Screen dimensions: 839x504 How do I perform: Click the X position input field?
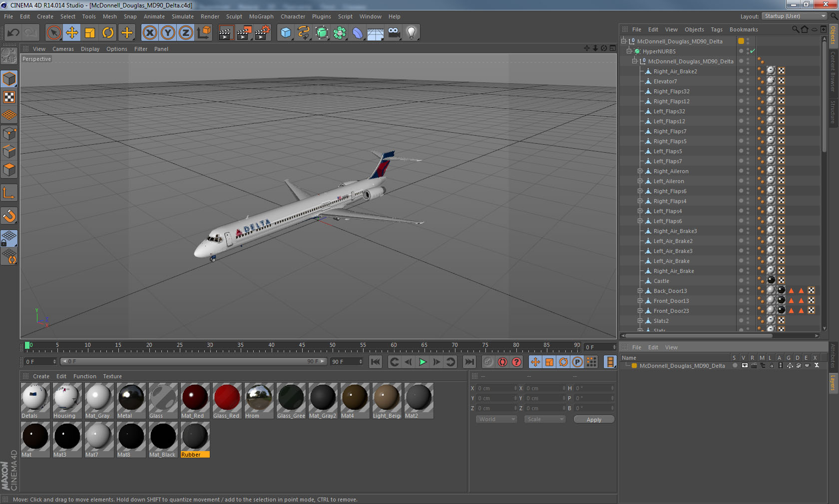click(497, 388)
